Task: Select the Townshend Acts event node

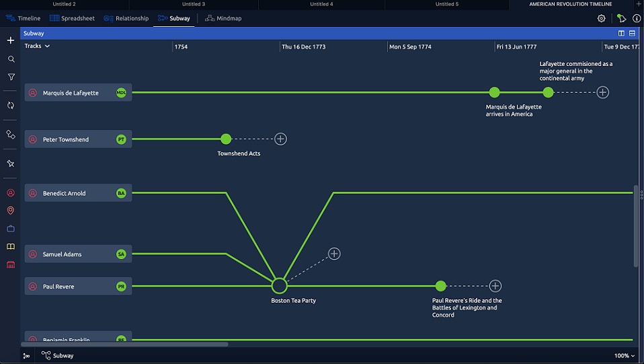Action: click(x=226, y=139)
